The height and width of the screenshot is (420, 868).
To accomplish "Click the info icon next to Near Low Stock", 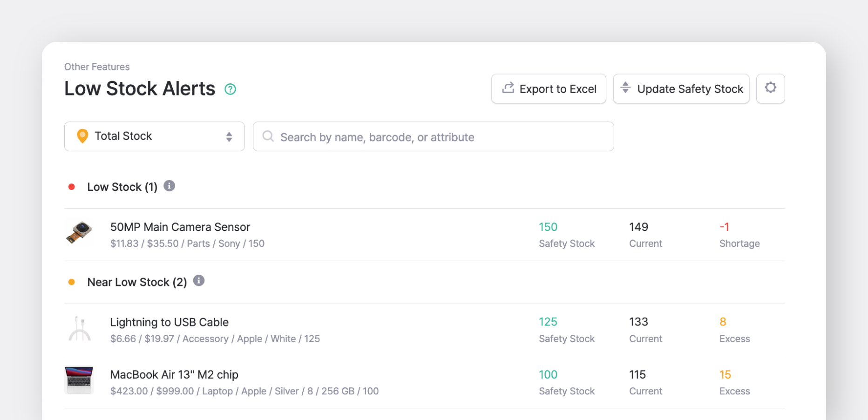I will pyautogui.click(x=198, y=281).
